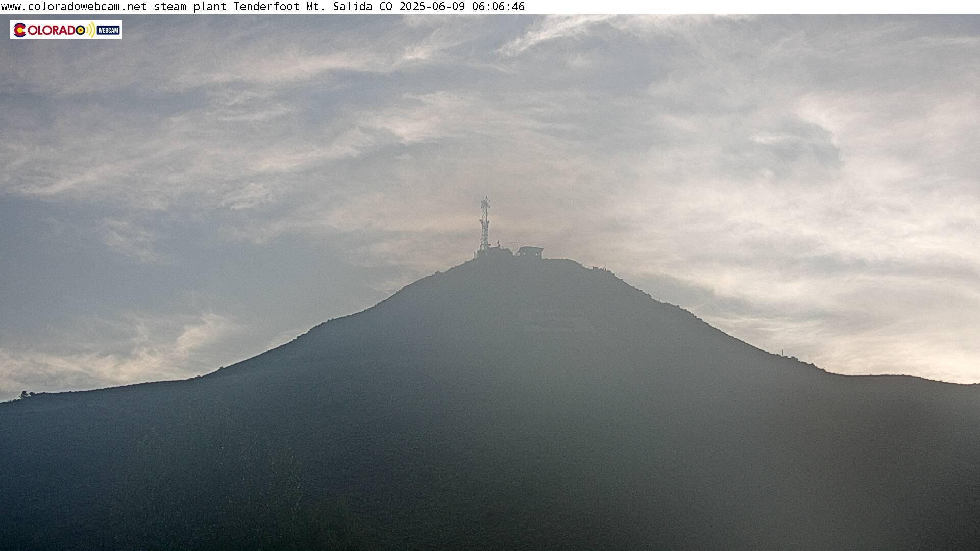The width and height of the screenshot is (980, 551).
Task: Click the www.coloradowebcam.net overlay text
Action: 74,7
